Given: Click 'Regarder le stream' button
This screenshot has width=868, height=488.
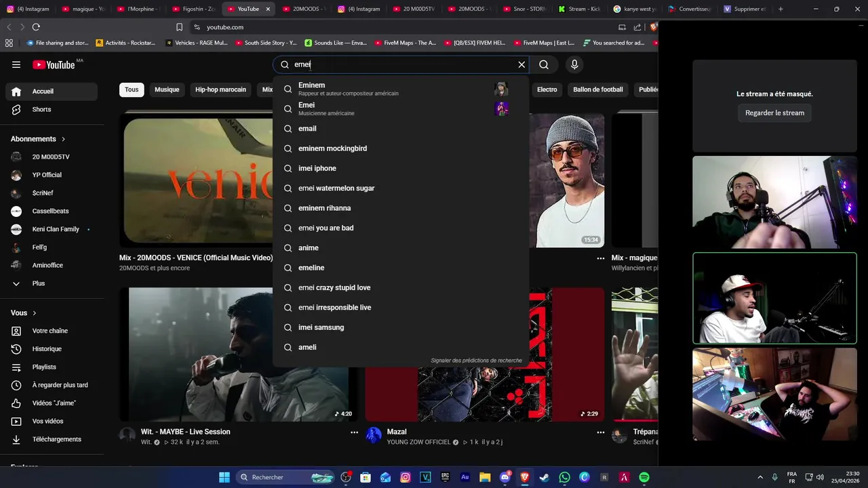Looking at the screenshot, I should point(774,113).
